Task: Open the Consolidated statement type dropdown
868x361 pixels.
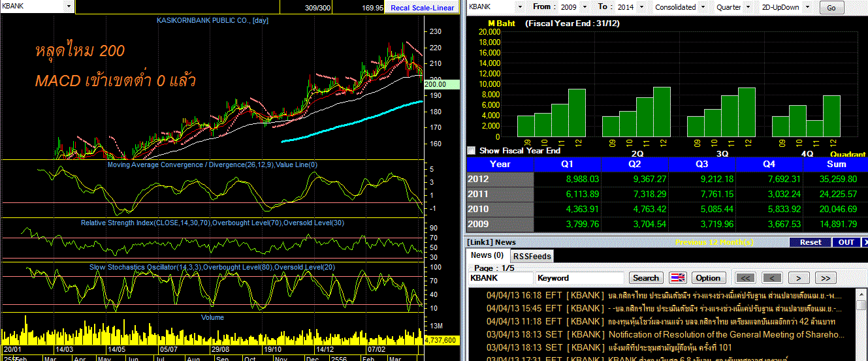Action: tap(703, 7)
